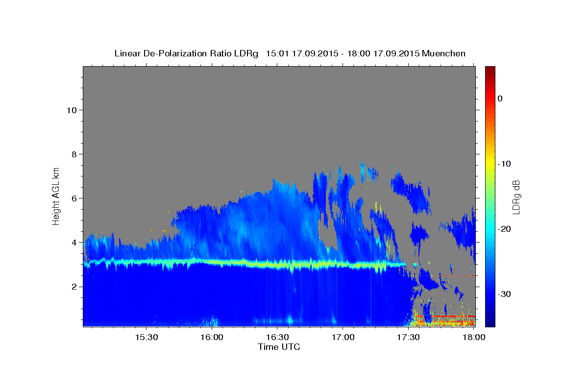Click the colorbar value -10

(x=504, y=164)
